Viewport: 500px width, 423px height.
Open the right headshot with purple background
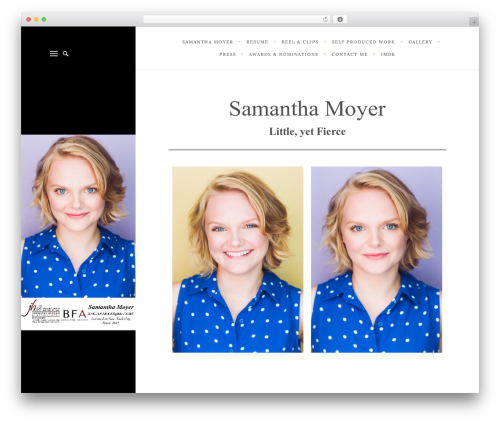[376, 259]
